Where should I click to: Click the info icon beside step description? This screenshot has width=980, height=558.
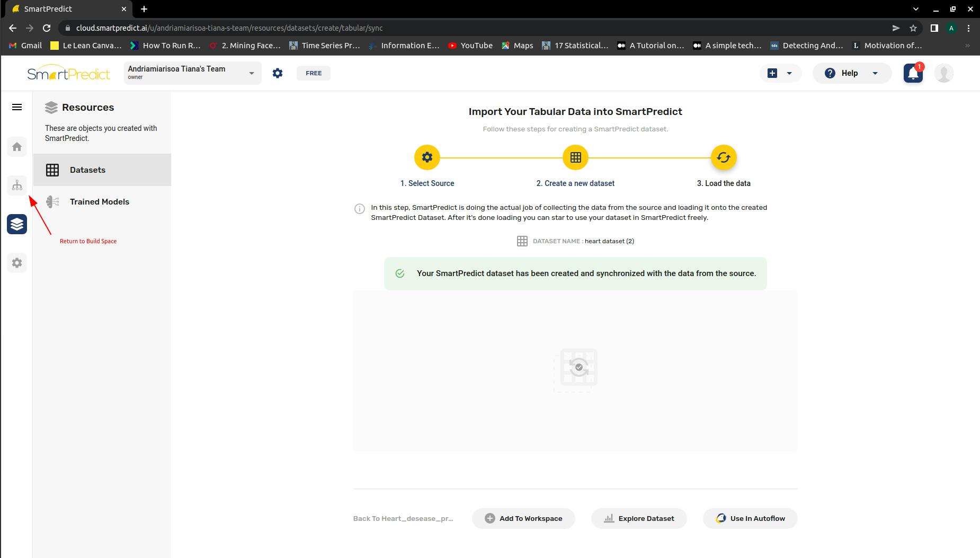tap(359, 209)
